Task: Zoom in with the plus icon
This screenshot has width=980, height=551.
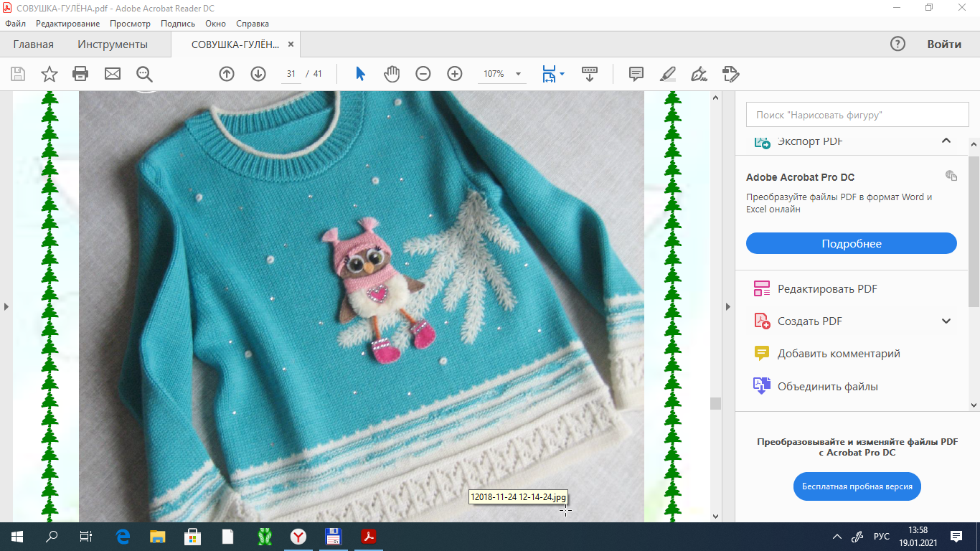Action: (x=455, y=74)
